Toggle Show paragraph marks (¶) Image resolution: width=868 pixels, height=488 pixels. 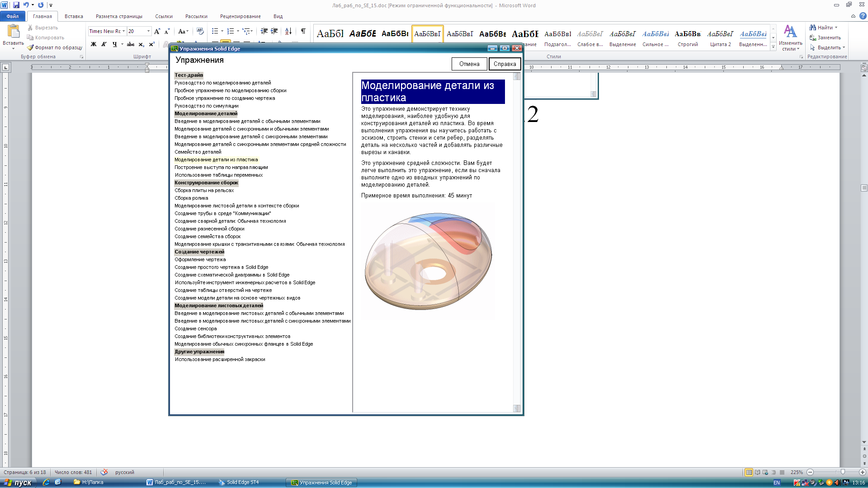click(303, 31)
